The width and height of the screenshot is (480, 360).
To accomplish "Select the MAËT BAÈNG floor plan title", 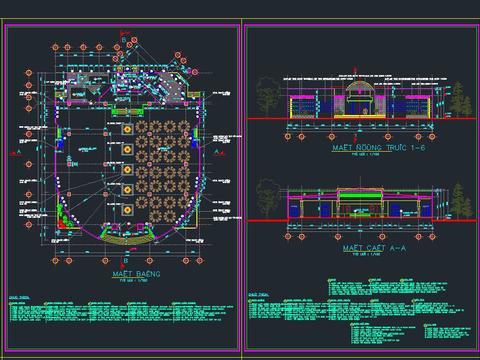I will click(x=136, y=274).
